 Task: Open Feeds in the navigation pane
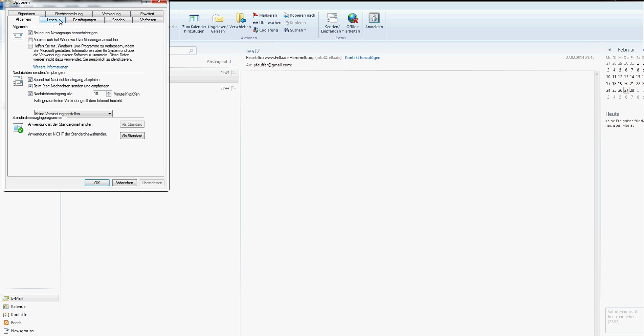coord(16,323)
